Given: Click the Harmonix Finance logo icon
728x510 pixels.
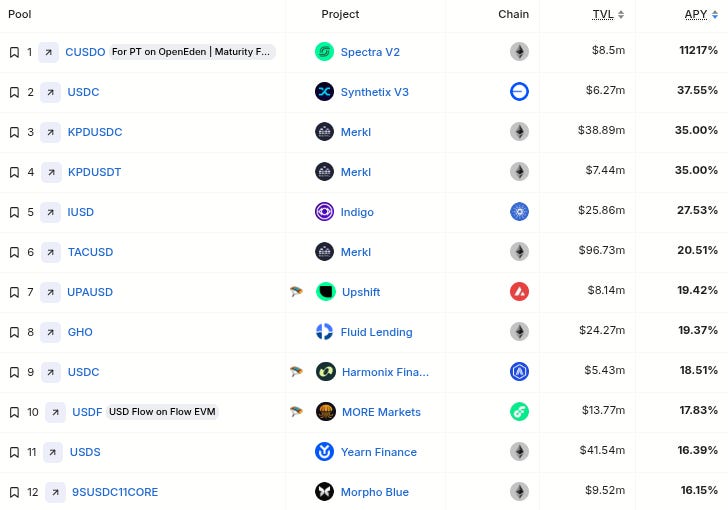Looking at the screenshot, I should tap(326, 372).
